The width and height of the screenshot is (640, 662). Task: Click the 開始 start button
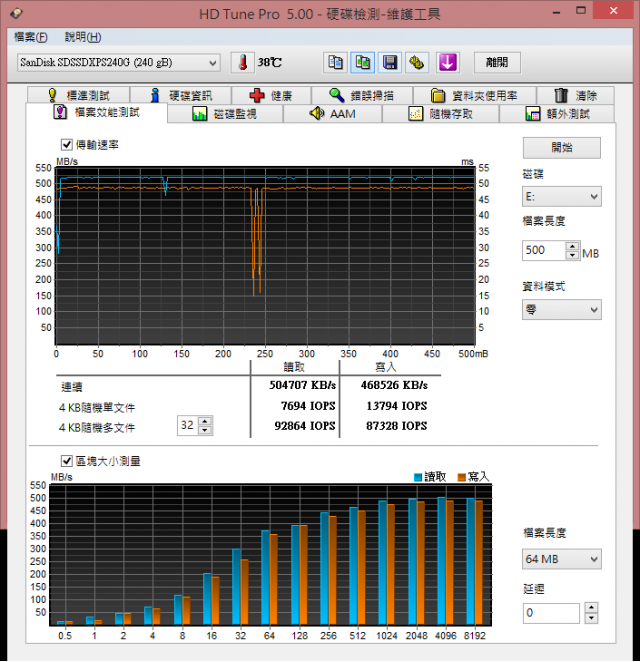click(x=562, y=148)
